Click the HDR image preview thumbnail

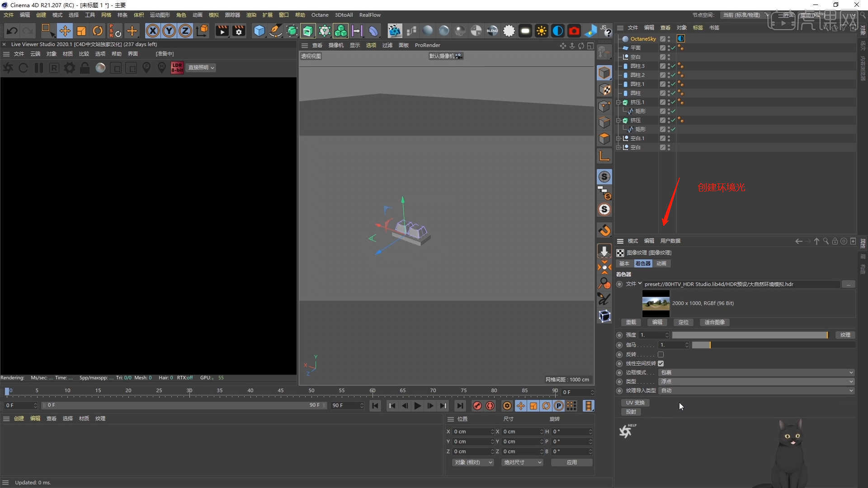click(x=656, y=303)
